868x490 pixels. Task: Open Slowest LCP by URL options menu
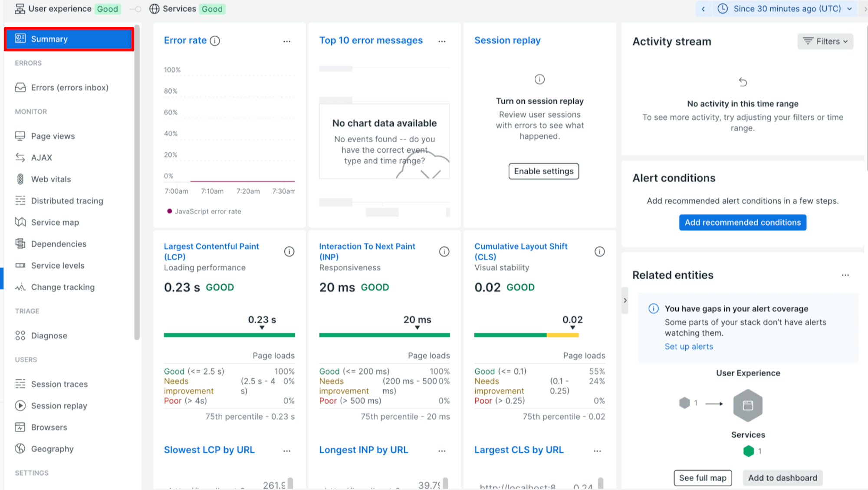pyautogui.click(x=287, y=451)
